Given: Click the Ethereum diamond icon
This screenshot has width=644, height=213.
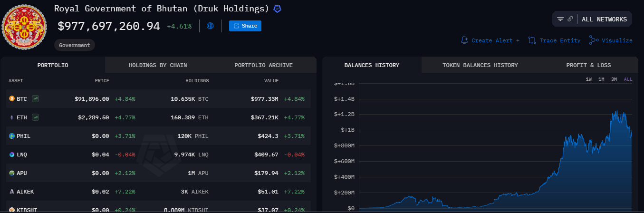Looking at the screenshot, I should (12, 117).
